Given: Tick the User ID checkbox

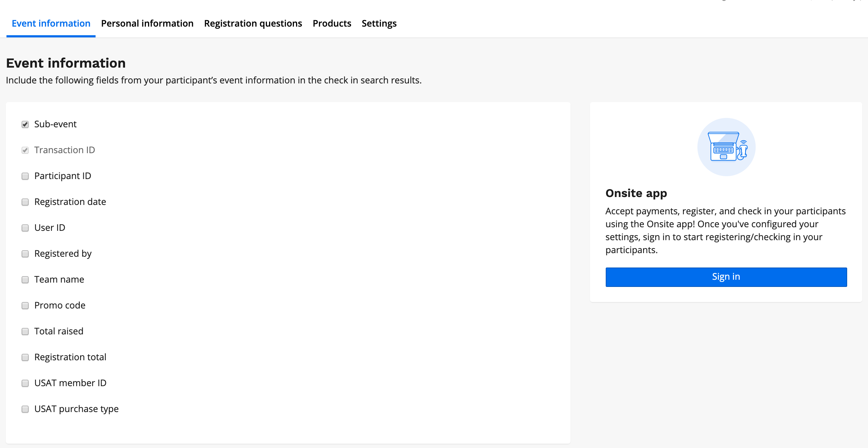Looking at the screenshot, I should [25, 228].
